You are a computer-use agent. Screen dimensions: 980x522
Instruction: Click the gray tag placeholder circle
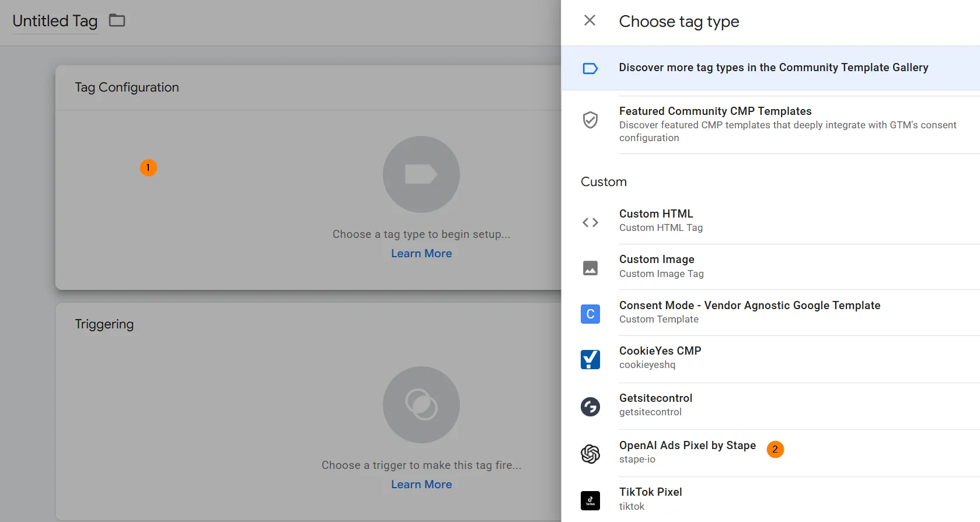[x=421, y=174]
